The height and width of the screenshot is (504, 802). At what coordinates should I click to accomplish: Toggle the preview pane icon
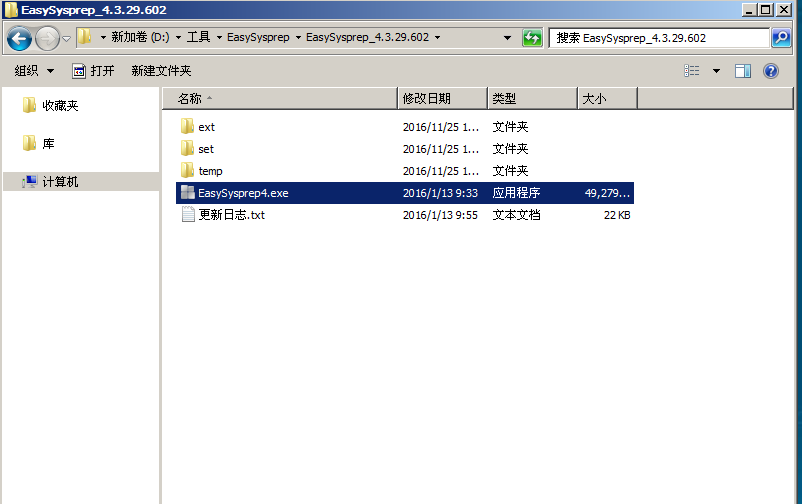[743, 71]
